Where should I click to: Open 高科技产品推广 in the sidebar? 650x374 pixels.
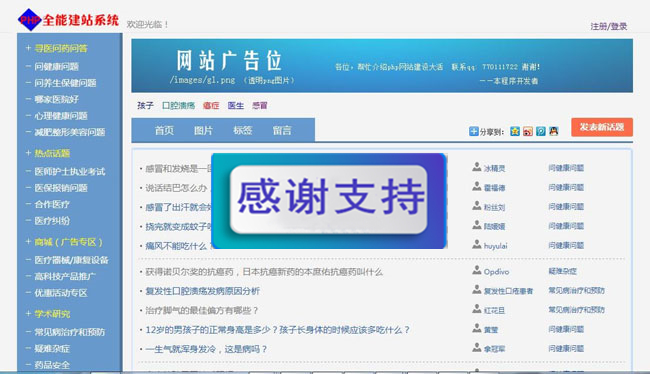[x=65, y=276]
